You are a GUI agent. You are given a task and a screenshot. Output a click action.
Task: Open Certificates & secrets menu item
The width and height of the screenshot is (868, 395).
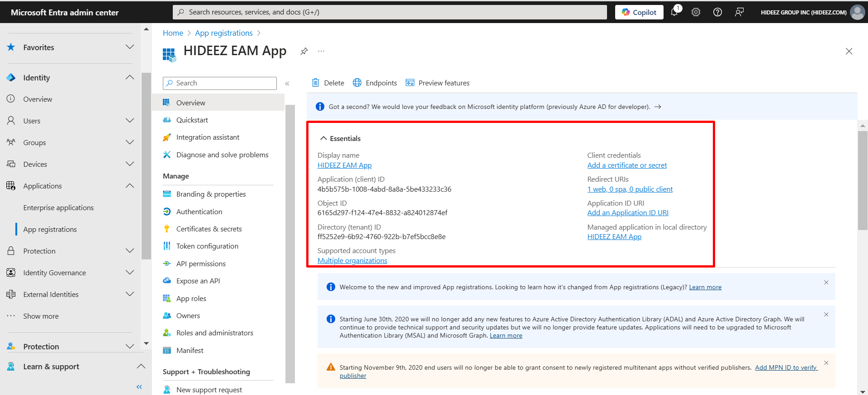coord(209,229)
